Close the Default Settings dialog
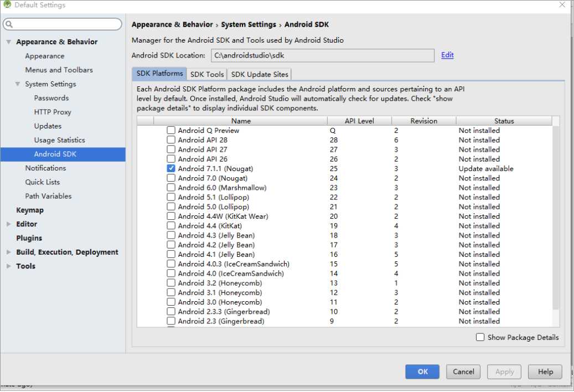574x392 pixels. tap(562, 5)
